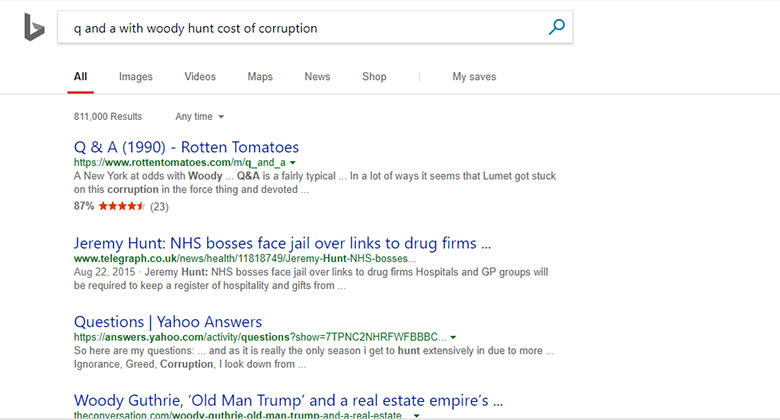This screenshot has height=420, width=780.
Task: Switch to the Videos tab
Action: pos(200,77)
